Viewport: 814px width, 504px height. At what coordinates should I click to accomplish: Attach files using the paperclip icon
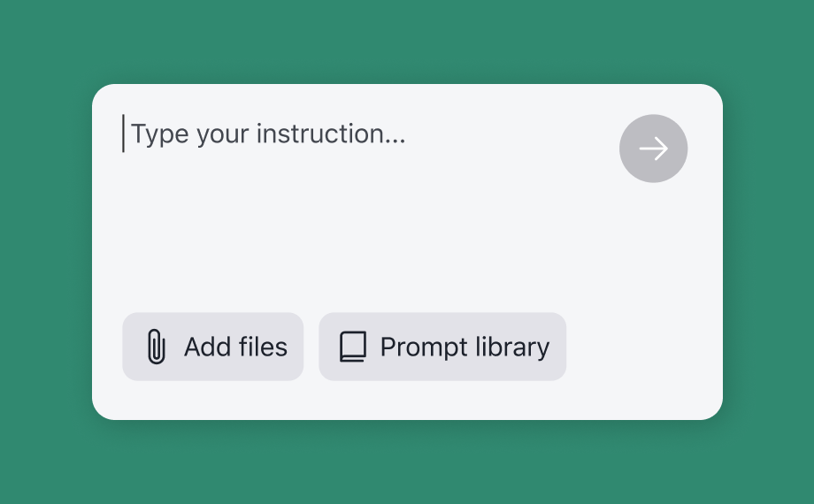click(157, 347)
